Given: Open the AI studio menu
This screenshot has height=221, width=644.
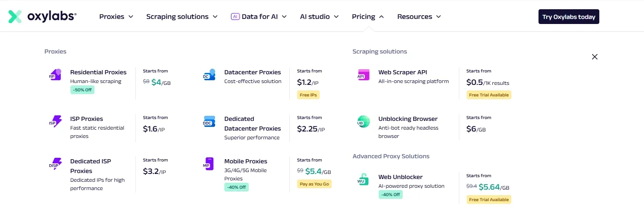Looking at the screenshot, I should pos(319,17).
